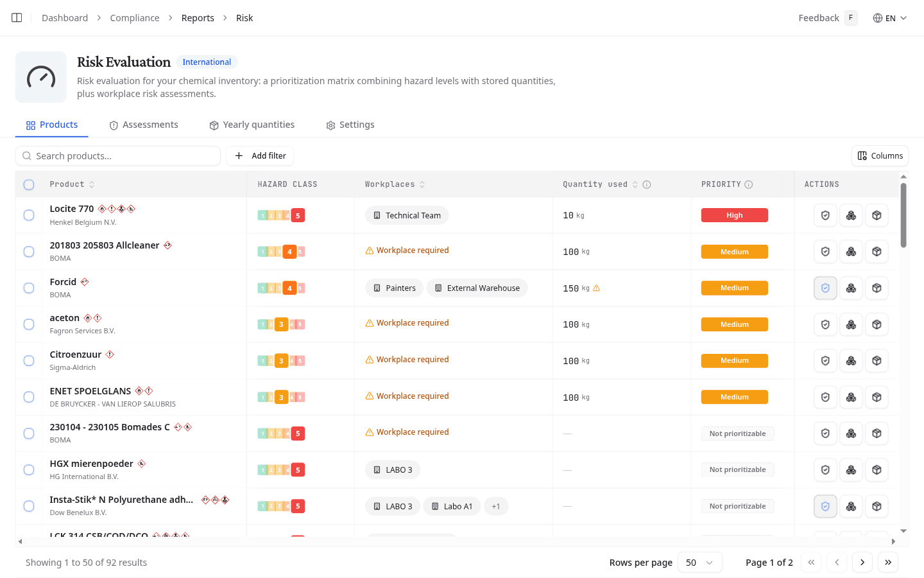Click the table's vertical scrollbar thumb

click(903, 215)
